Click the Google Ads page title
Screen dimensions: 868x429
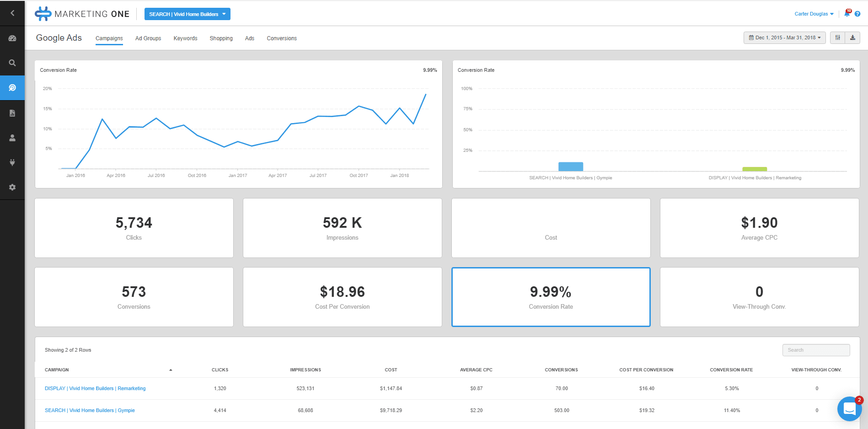(x=59, y=38)
